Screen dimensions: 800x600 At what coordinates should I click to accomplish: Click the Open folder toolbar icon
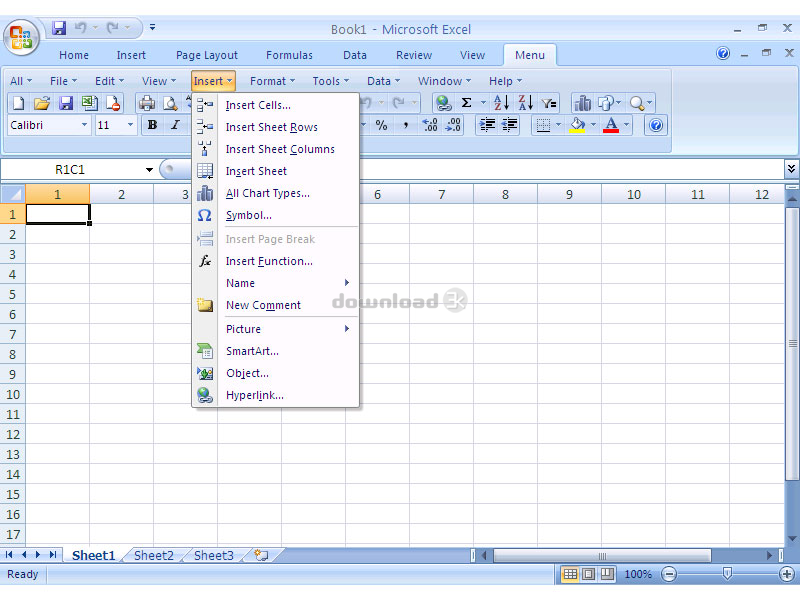(x=42, y=104)
